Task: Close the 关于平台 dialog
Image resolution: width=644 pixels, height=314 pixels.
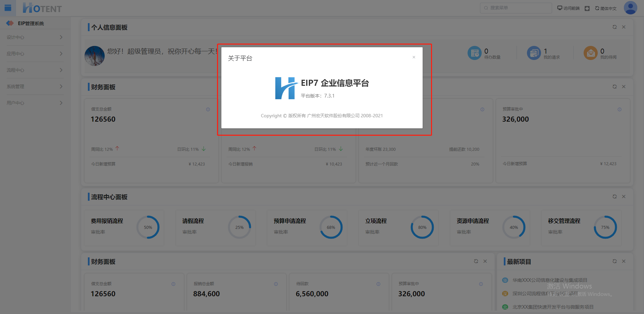Action: click(x=414, y=57)
